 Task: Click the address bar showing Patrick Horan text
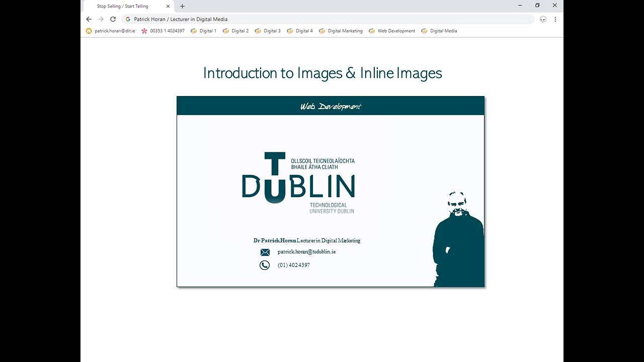[x=327, y=19]
